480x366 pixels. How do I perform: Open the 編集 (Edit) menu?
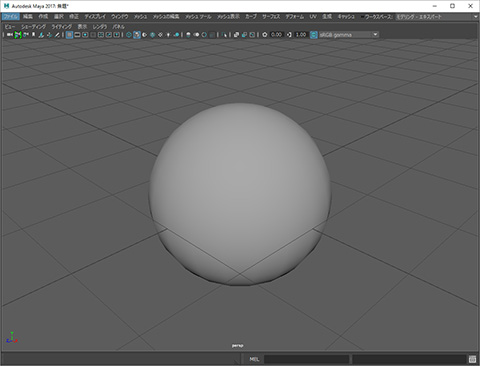click(x=28, y=17)
